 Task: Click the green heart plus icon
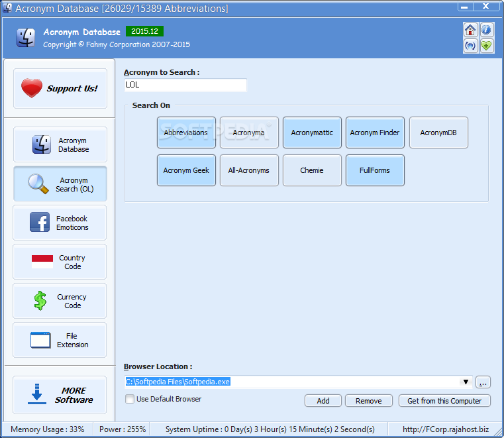(486, 46)
